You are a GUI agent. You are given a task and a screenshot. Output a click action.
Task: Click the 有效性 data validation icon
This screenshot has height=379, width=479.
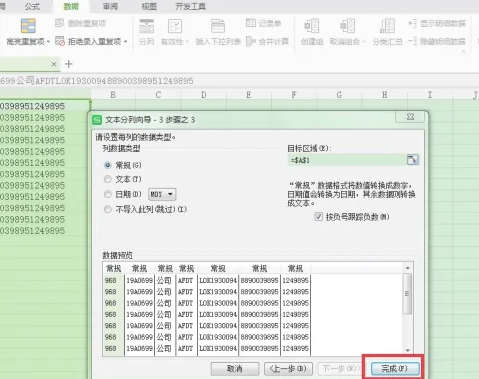pos(175,26)
